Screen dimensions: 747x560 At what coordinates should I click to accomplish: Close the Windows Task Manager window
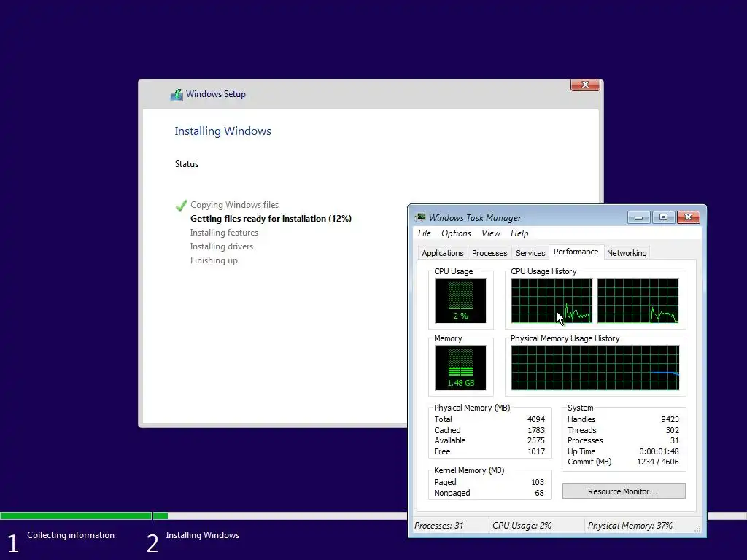click(689, 217)
